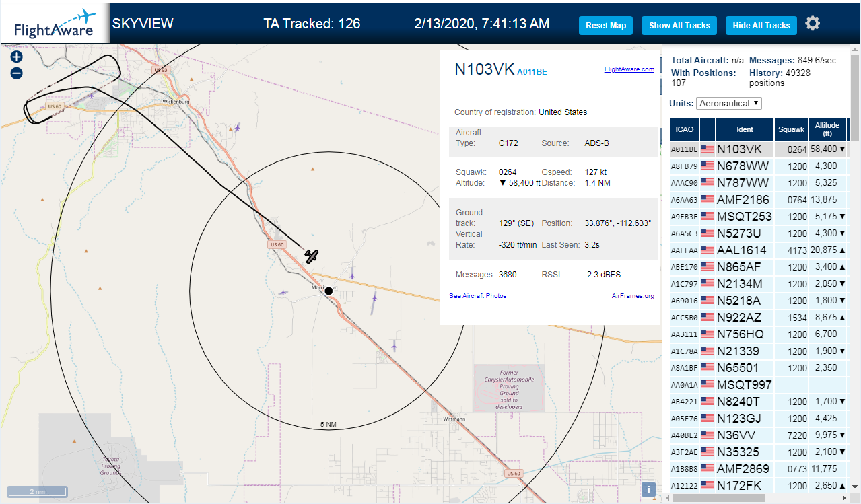Sort by Ident column header
Viewport: 861px width, 504px height.
tap(745, 129)
